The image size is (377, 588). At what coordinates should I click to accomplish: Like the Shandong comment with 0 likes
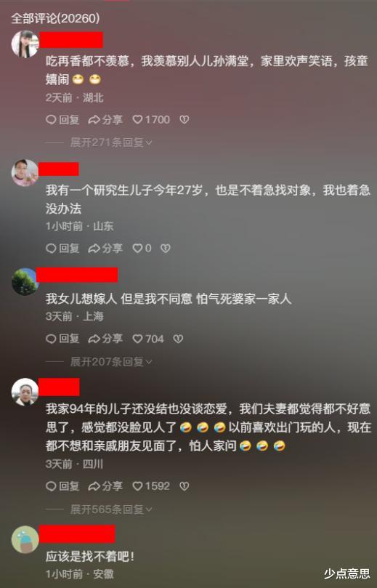(x=142, y=249)
